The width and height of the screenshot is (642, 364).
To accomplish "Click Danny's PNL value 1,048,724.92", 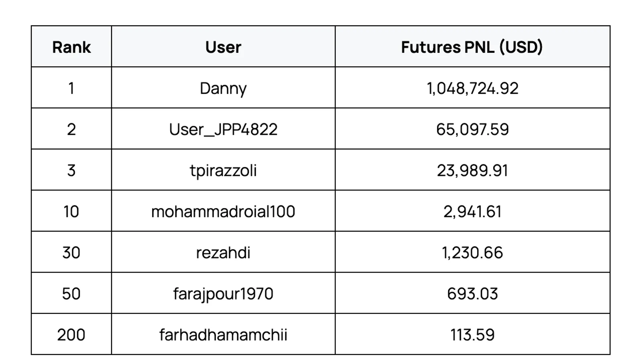I will coord(472,89).
